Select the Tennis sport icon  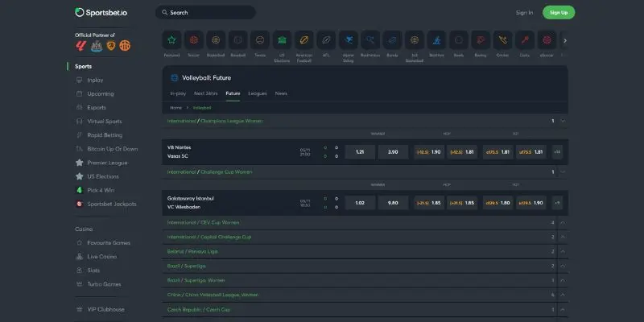(x=260, y=39)
